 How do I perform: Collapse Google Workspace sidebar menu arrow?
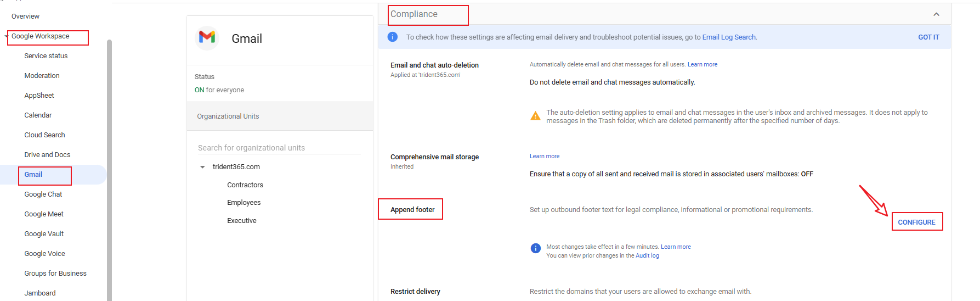coord(6,36)
